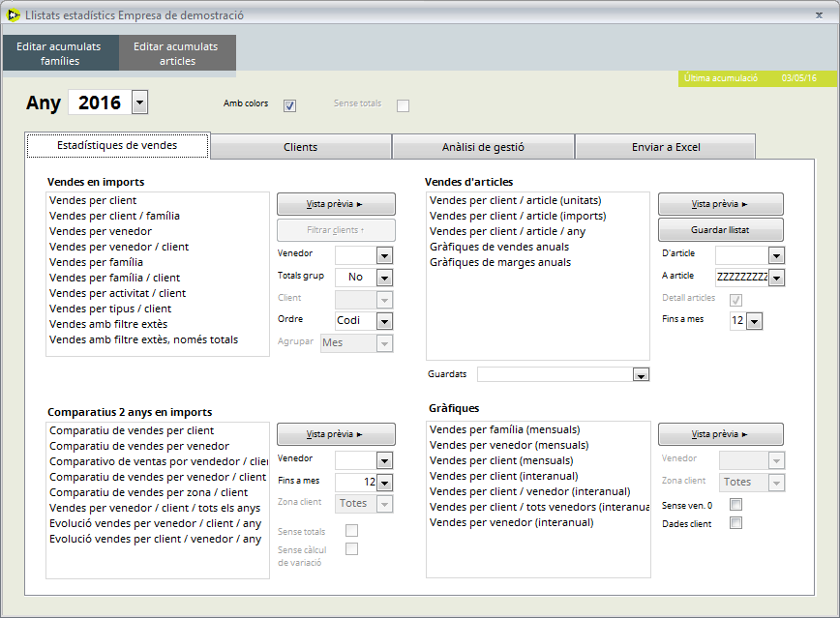The width and height of the screenshot is (840, 618).
Task: Select 'Vendes per família (mensuals)' chart
Action: (x=538, y=429)
